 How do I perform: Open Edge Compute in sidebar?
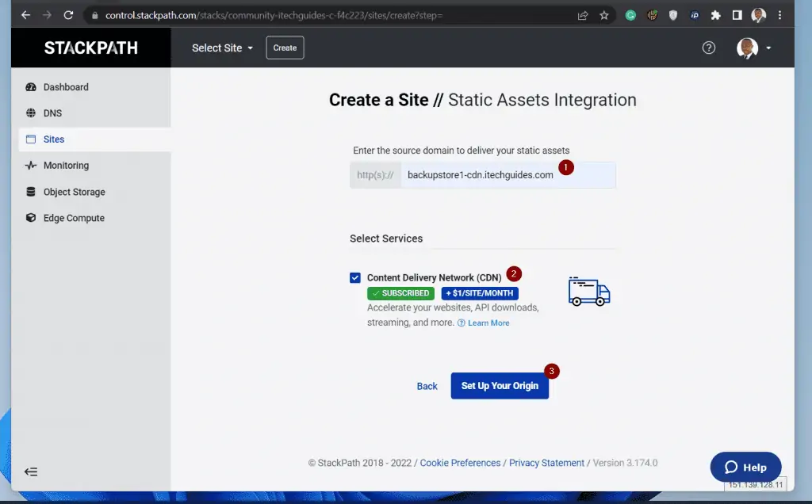[95, 218]
